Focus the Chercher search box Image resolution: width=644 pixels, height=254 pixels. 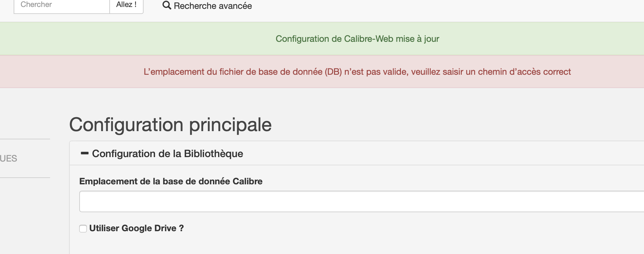click(61, 5)
